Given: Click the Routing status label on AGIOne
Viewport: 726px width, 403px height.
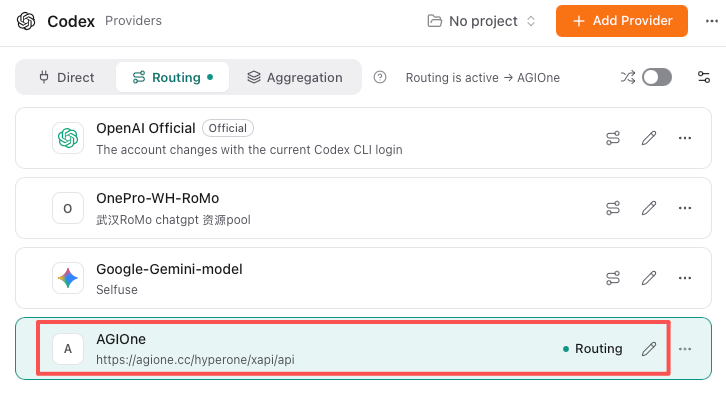Looking at the screenshot, I should pos(593,349).
